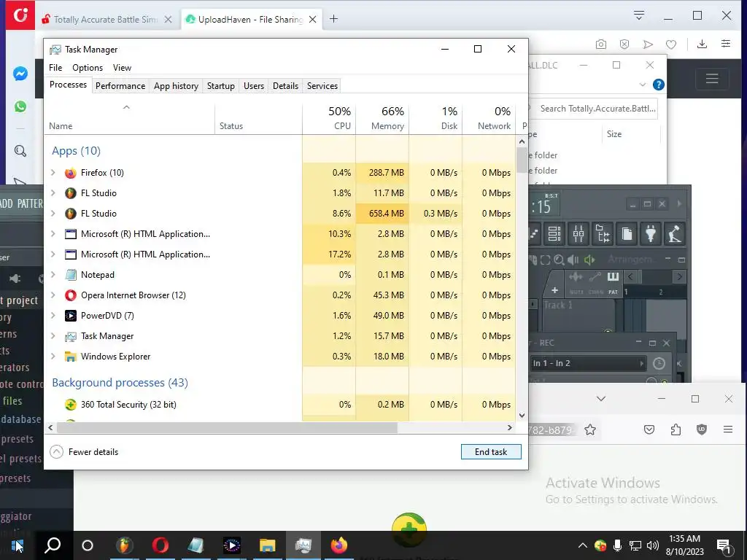Click Opera's heart bookmark icon
The image size is (747, 560).
[671, 44]
